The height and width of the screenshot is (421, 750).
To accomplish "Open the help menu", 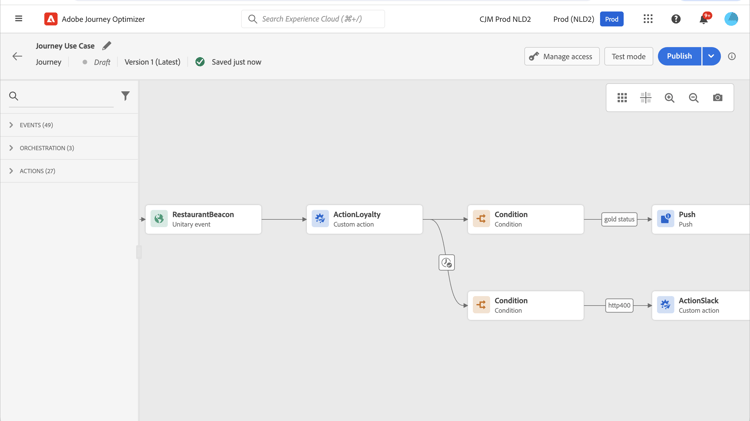I will tap(676, 19).
